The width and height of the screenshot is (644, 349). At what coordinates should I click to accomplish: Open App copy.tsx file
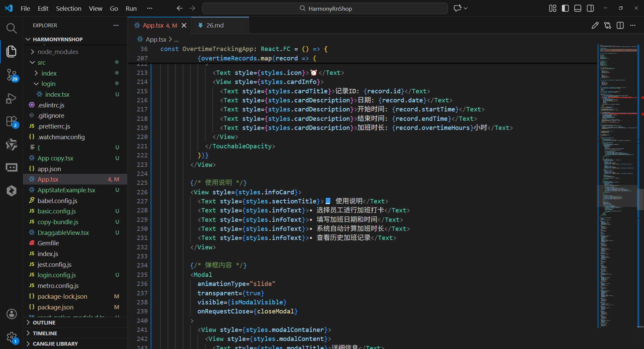[75, 158]
